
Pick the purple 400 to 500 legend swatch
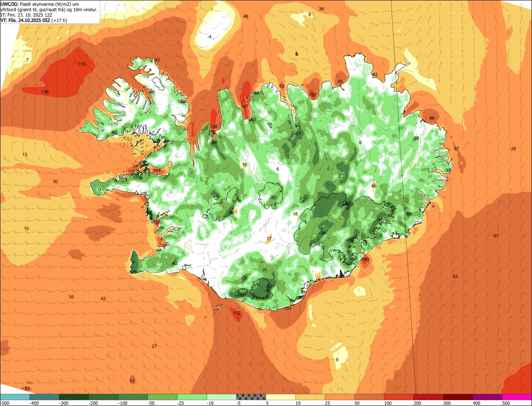tap(487, 397)
